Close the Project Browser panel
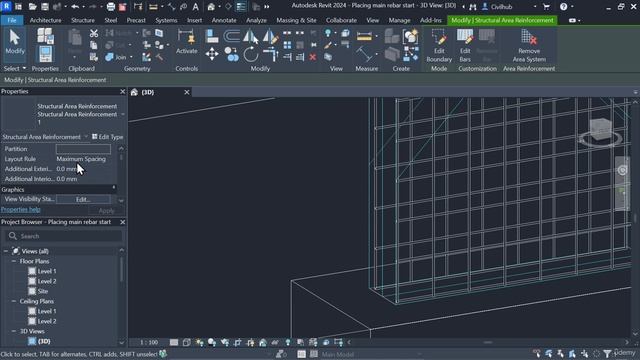The height and width of the screenshot is (360, 640). pos(122,222)
